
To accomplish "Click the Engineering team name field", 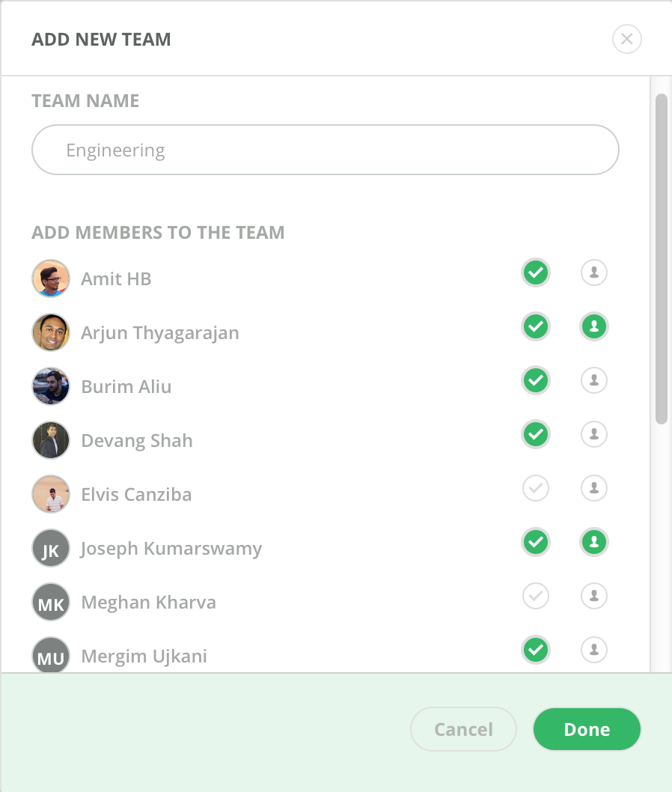I will (325, 150).
